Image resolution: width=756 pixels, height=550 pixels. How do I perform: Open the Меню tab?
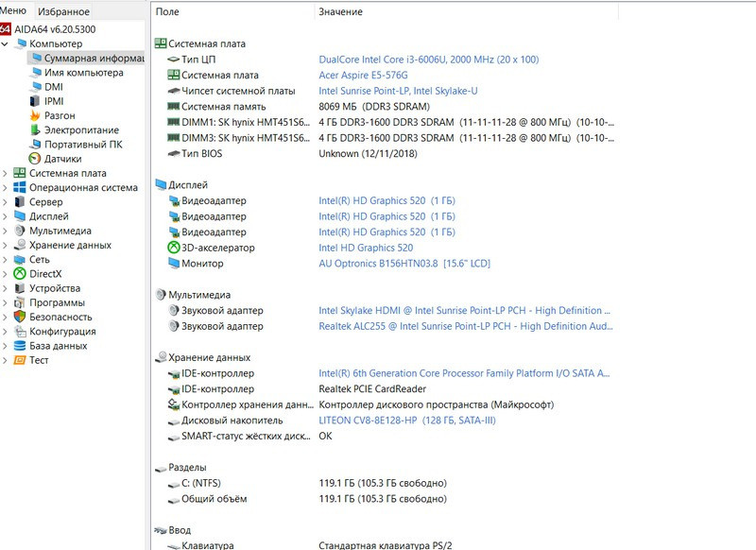pyautogui.click(x=13, y=11)
